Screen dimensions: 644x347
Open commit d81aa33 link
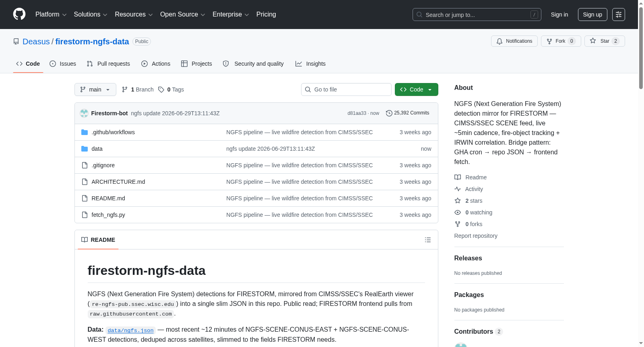357,113
